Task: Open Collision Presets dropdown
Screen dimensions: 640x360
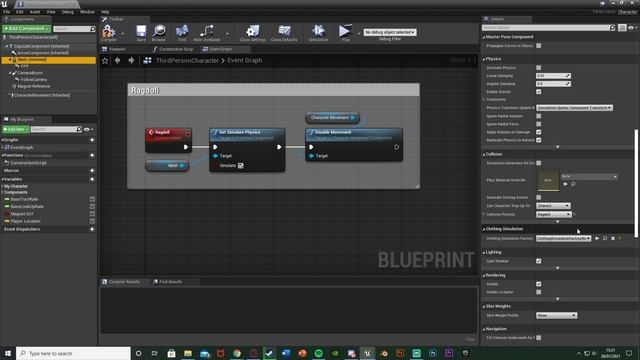Action: coord(553,214)
